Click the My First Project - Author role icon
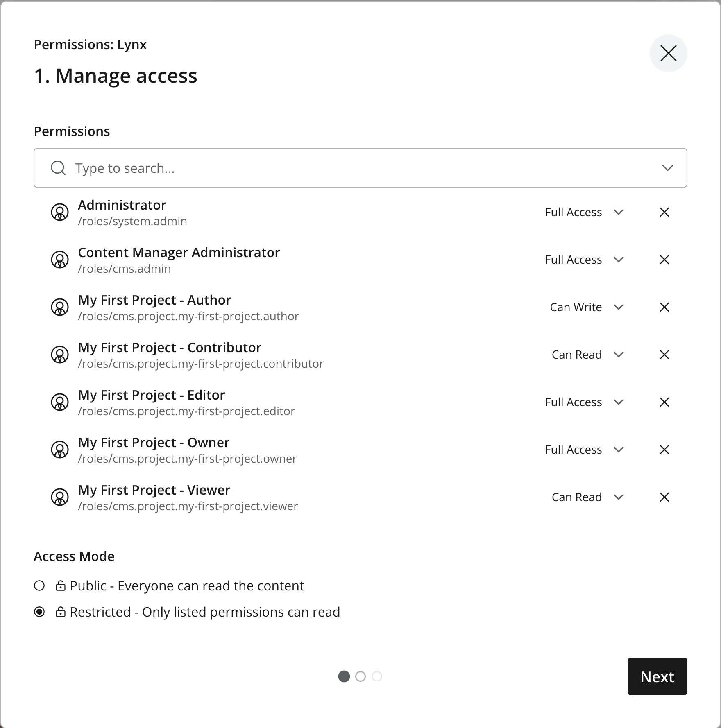Image resolution: width=721 pixels, height=728 pixels. [60, 307]
